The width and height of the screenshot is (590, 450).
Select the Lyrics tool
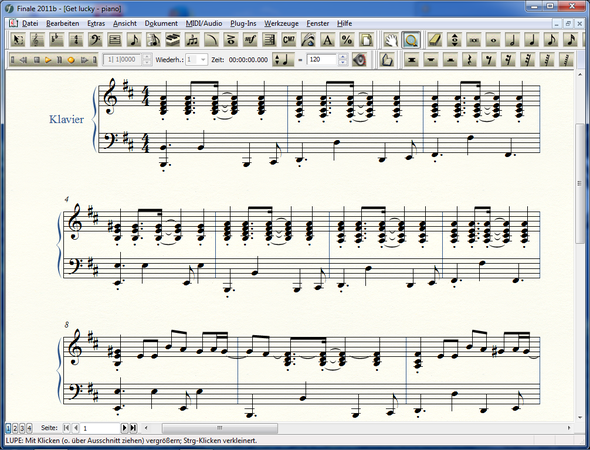point(309,40)
